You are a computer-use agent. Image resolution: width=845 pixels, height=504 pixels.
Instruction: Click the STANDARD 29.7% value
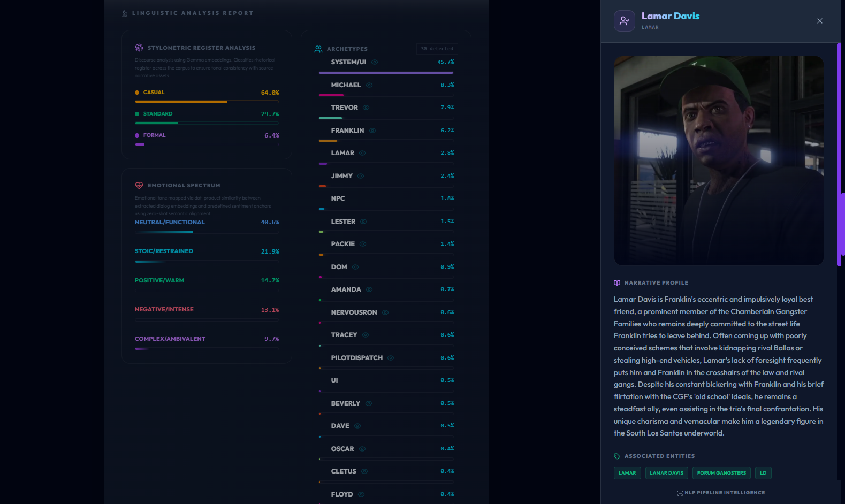(270, 114)
